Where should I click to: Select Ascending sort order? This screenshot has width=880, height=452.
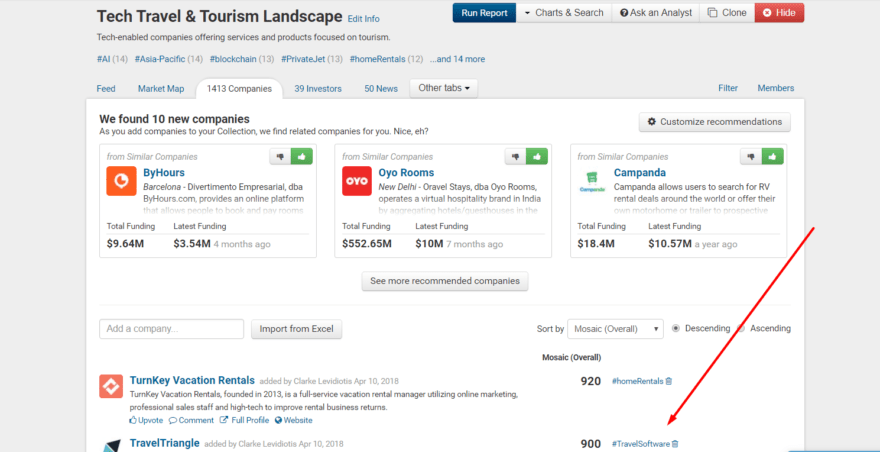click(742, 328)
